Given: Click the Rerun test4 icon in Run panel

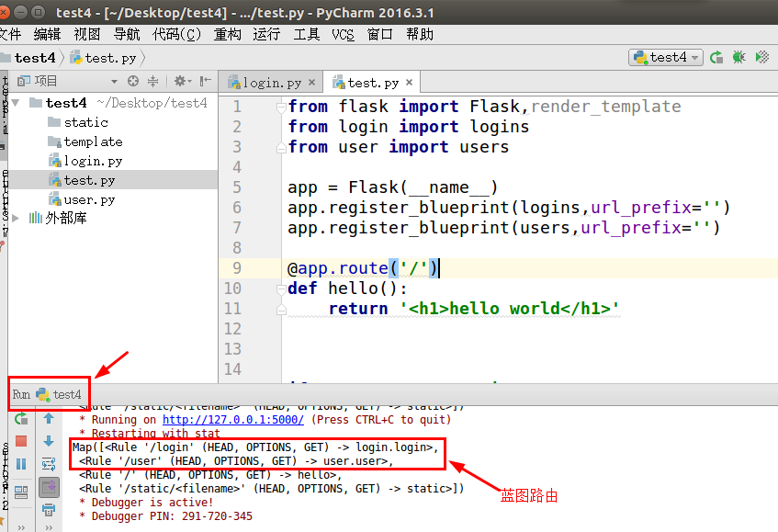Looking at the screenshot, I should tap(21, 419).
